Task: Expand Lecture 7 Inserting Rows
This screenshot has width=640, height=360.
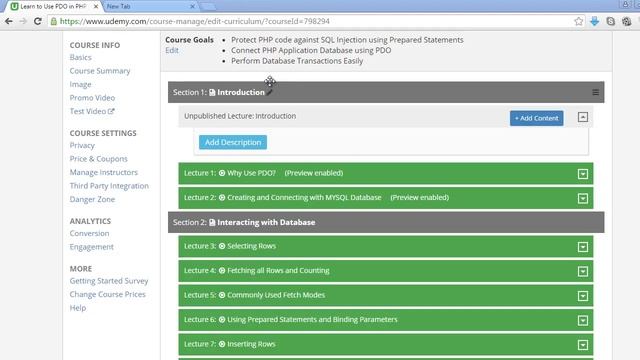Action: (x=583, y=345)
